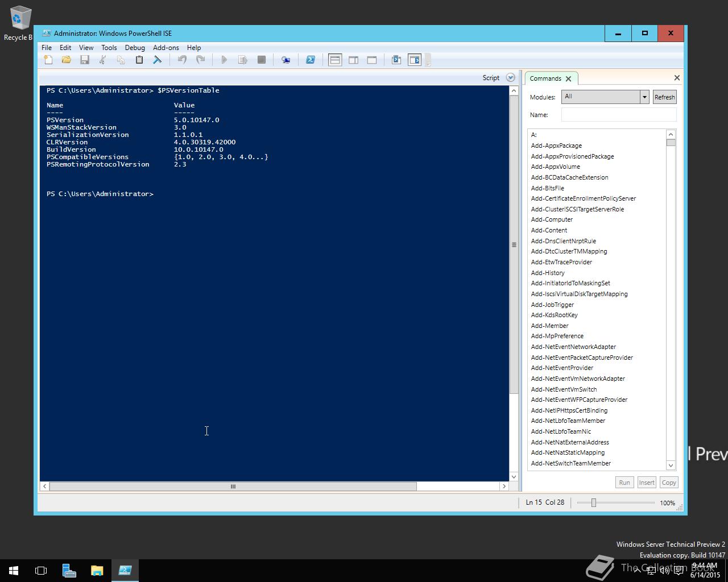The height and width of the screenshot is (582, 728).
Task: Expand the Script pane chevron
Action: (x=510, y=78)
